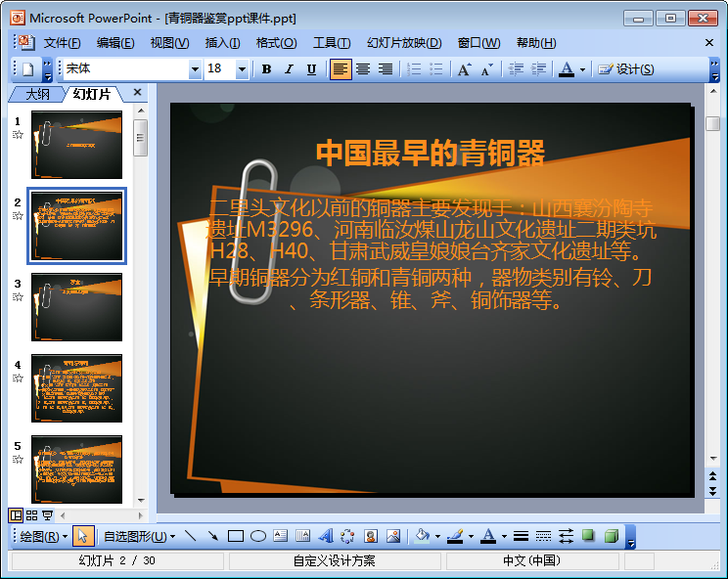This screenshot has height=579, width=728.
Task: Switch to Slide Sorter view icon
Action: (x=31, y=515)
